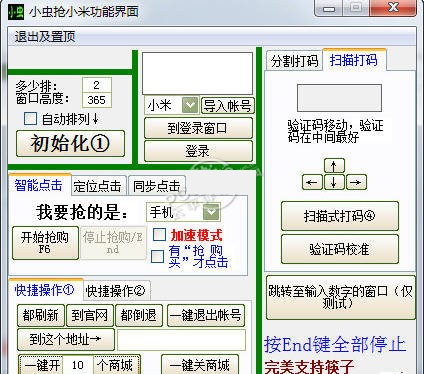
Task: Click the down arrow captcha move button
Action: [334, 182]
